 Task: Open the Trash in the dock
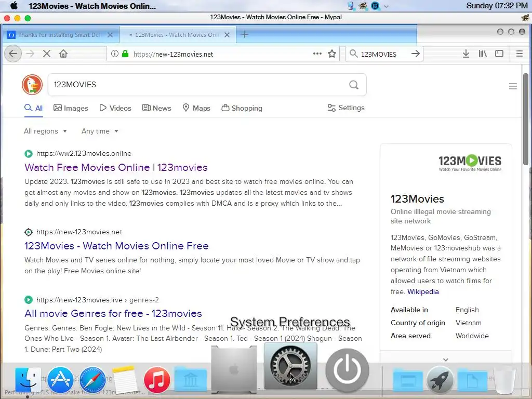click(505, 380)
